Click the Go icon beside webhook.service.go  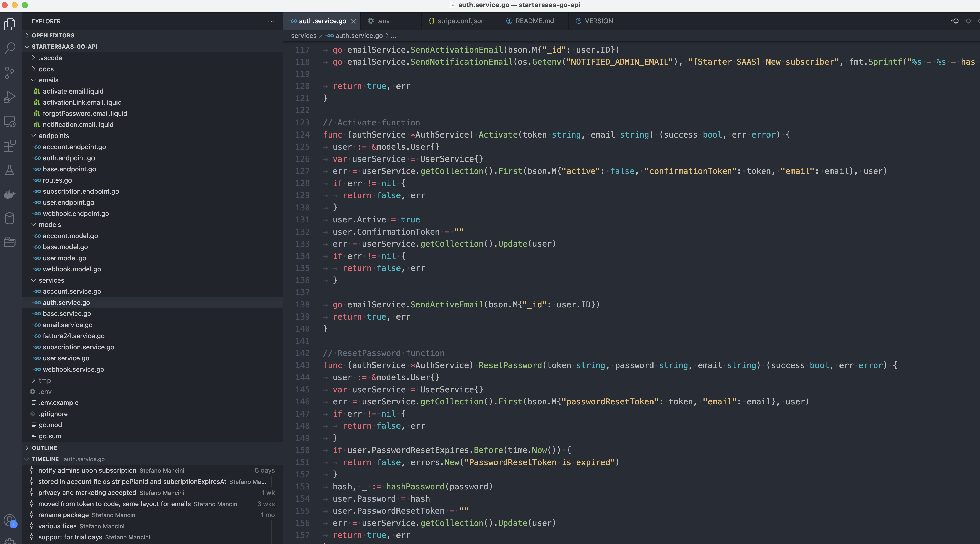37,369
